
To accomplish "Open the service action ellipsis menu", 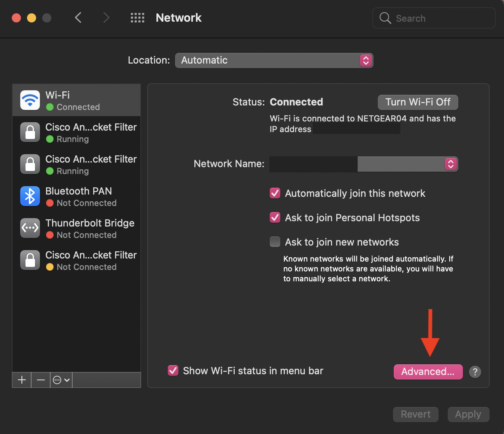I will click(x=61, y=380).
